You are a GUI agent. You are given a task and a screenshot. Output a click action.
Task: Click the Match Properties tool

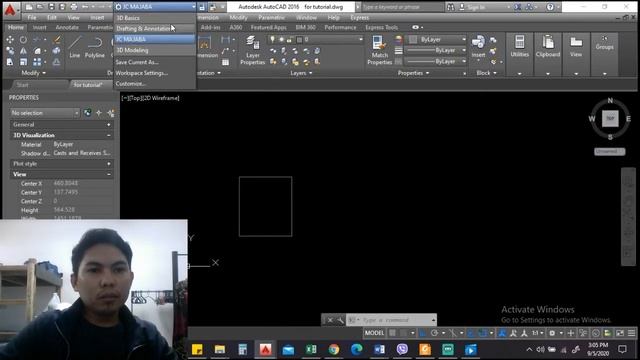(x=379, y=50)
